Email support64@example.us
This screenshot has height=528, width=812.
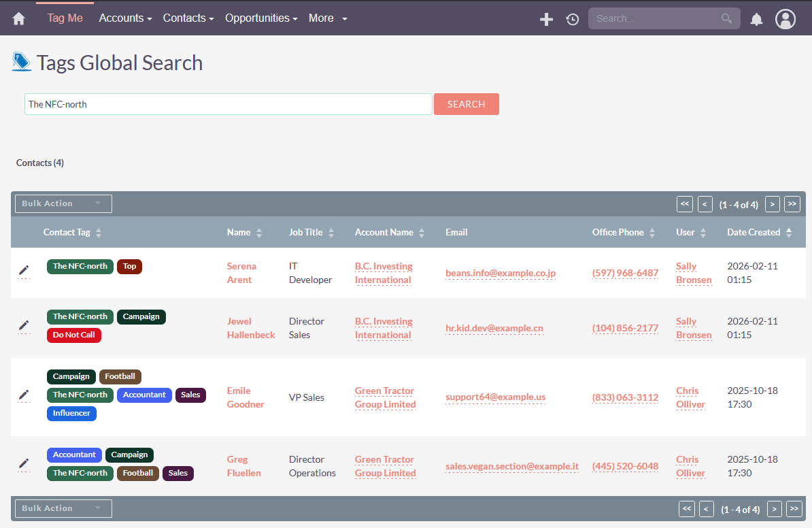[496, 397]
